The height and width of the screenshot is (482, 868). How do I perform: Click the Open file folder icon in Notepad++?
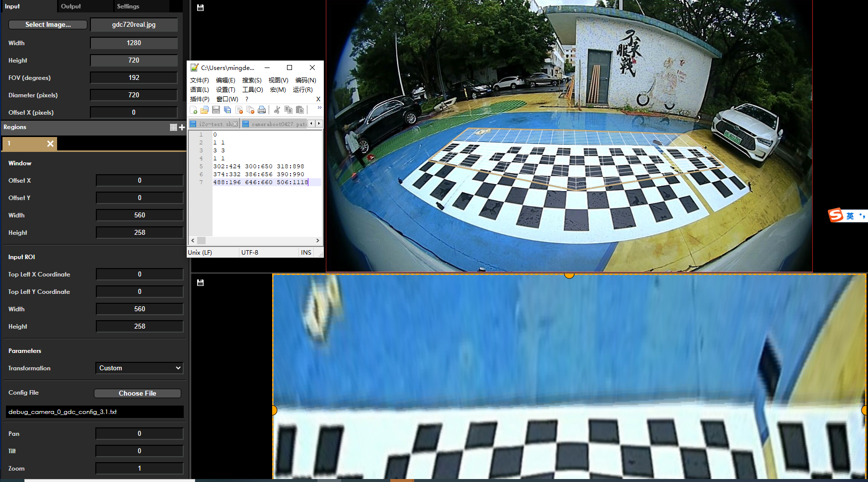(205, 110)
